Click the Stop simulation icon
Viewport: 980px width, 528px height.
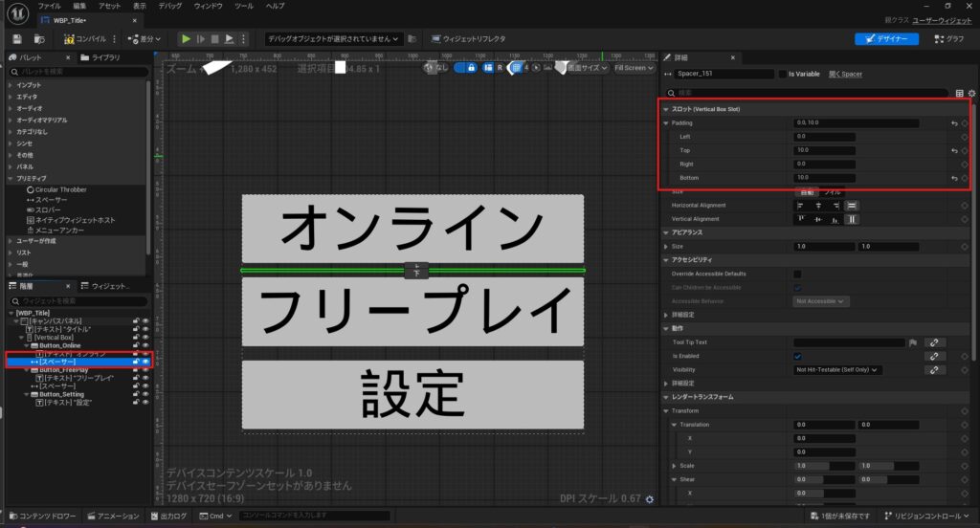tap(214, 39)
